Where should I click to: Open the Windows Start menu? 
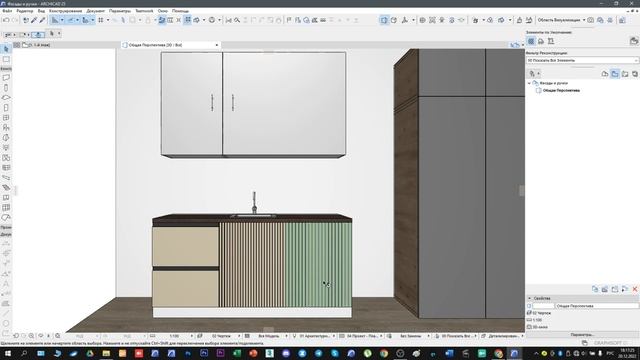[7, 353]
